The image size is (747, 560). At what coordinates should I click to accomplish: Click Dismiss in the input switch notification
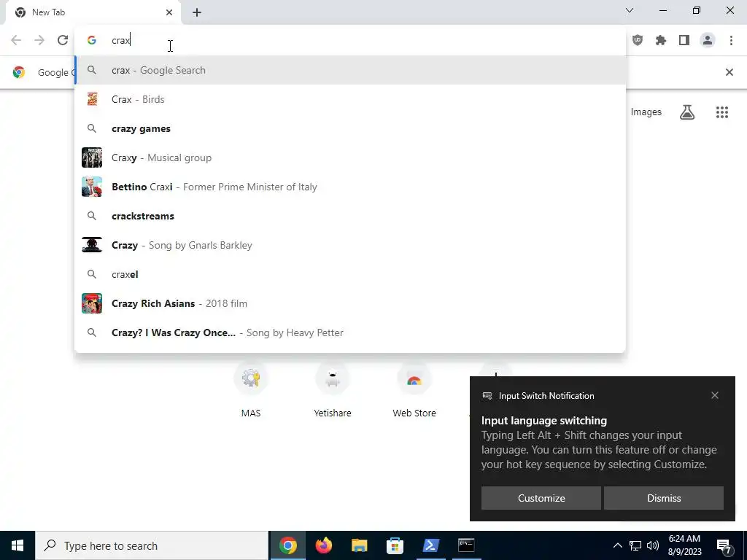coord(664,497)
